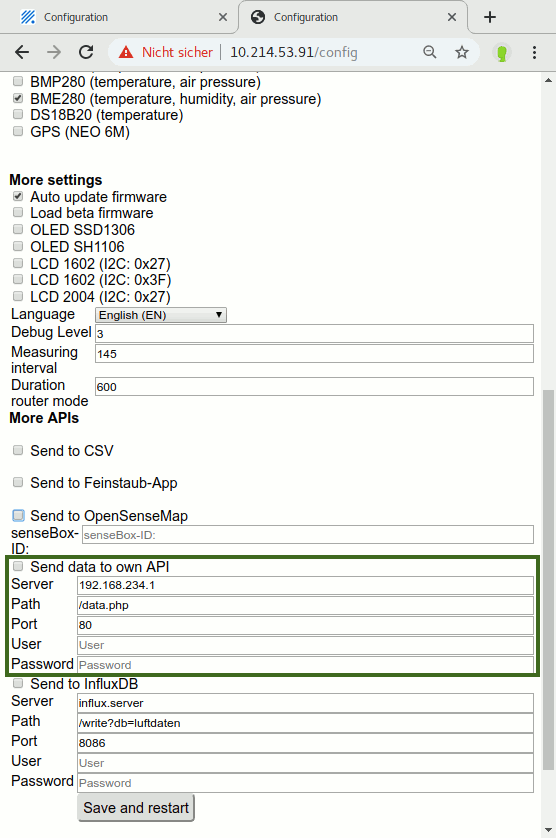This screenshot has height=838, width=556.
Task: Click the forward navigation arrow
Action: click(54, 52)
